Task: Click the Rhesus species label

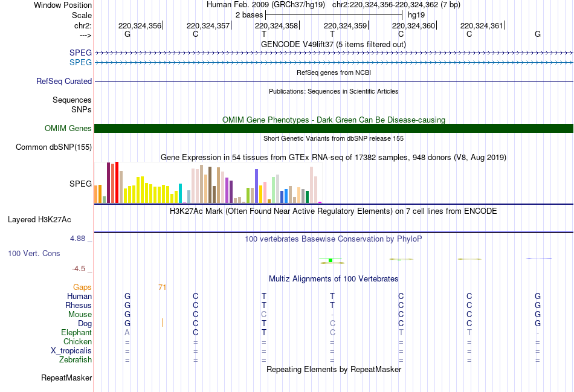Action: 79,305
